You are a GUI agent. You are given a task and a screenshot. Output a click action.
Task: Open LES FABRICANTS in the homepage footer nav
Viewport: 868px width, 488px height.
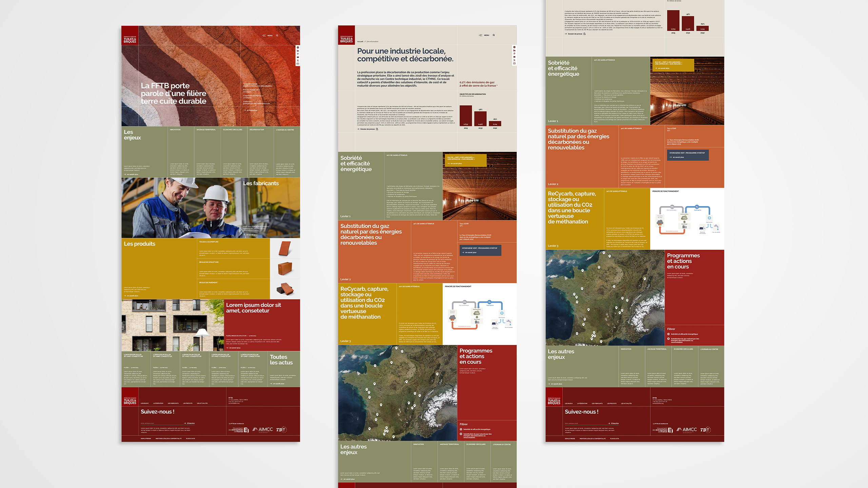coord(173,403)
